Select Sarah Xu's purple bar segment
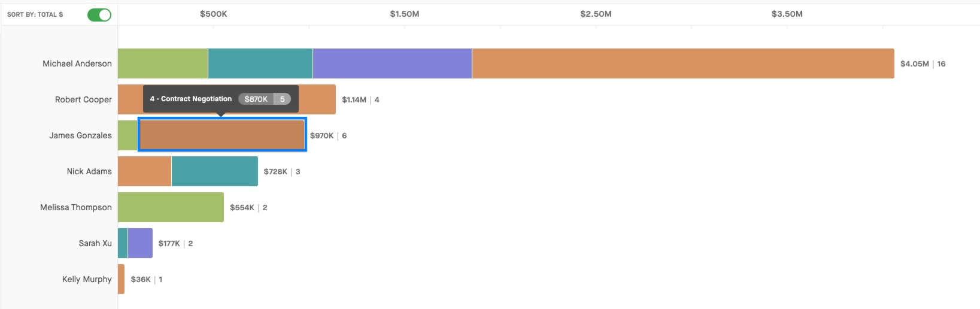Screen dimensions: 980x309 tap(140, 243)
